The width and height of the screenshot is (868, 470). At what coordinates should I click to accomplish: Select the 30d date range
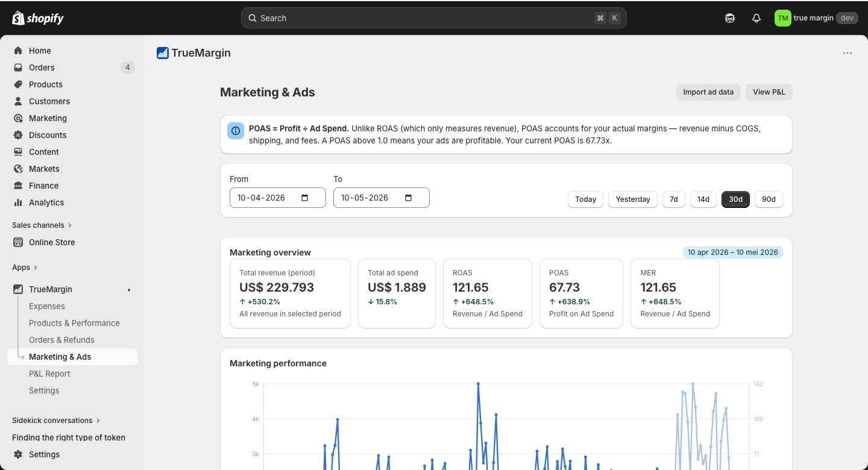(735, 199)
